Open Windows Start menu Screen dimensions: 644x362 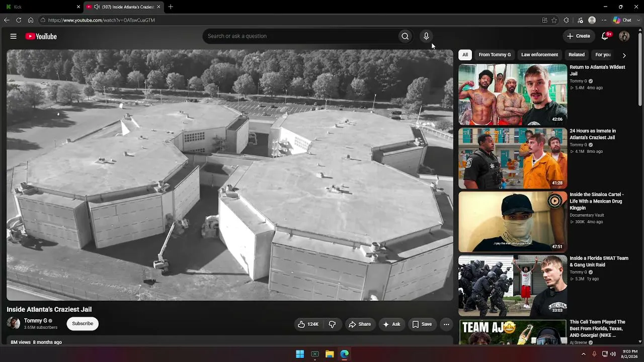coord(300,354)
